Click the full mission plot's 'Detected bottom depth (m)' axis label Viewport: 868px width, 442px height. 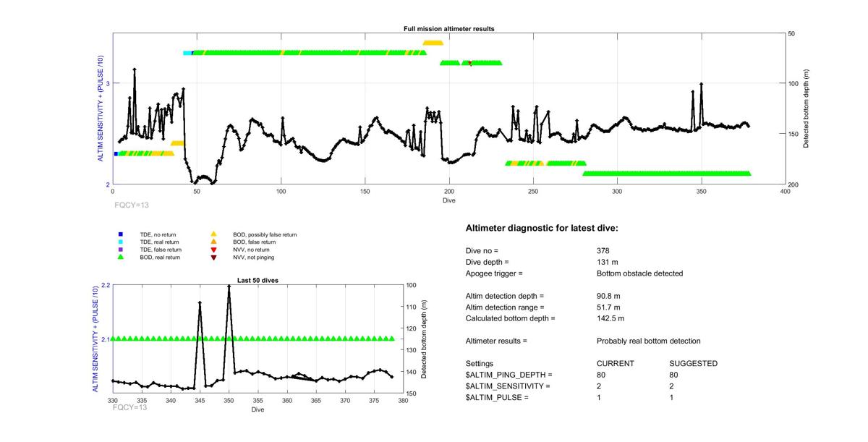[806, 109]
